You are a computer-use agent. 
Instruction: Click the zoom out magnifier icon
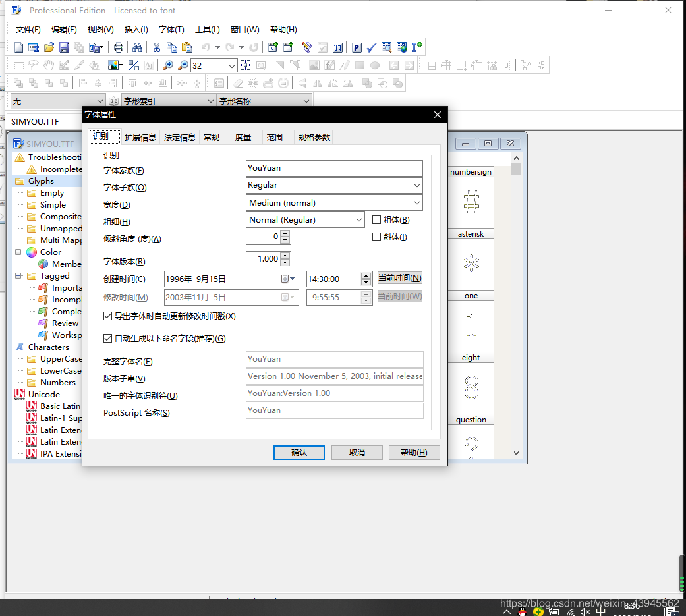(x=183, y=65)
